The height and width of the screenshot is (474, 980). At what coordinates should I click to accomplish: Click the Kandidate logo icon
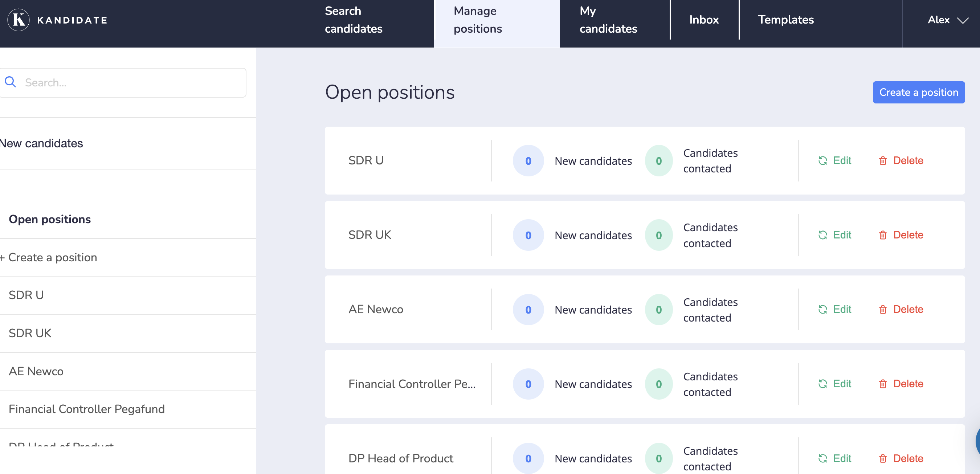(18, 19)
